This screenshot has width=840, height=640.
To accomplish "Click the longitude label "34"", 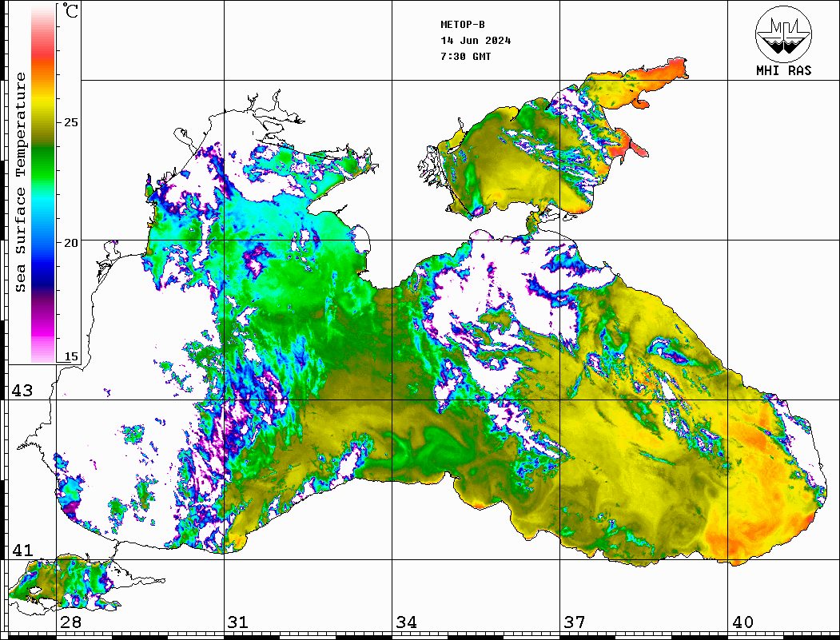I will click(x=406, y=622).
